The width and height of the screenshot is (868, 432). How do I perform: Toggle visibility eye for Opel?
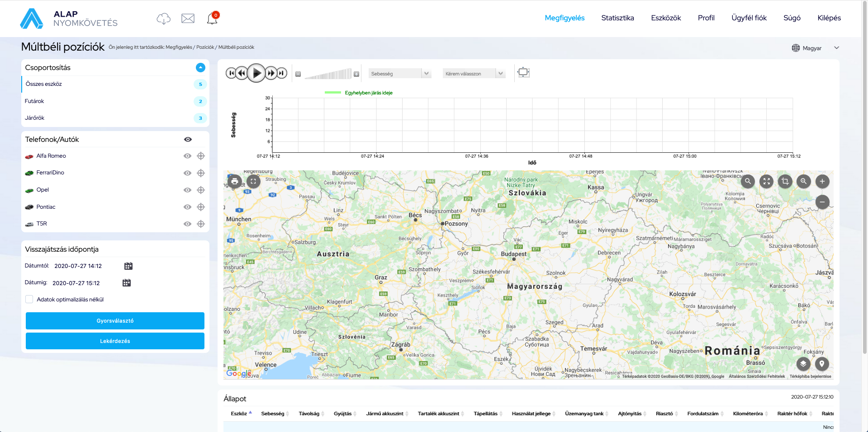click(187, 190)
